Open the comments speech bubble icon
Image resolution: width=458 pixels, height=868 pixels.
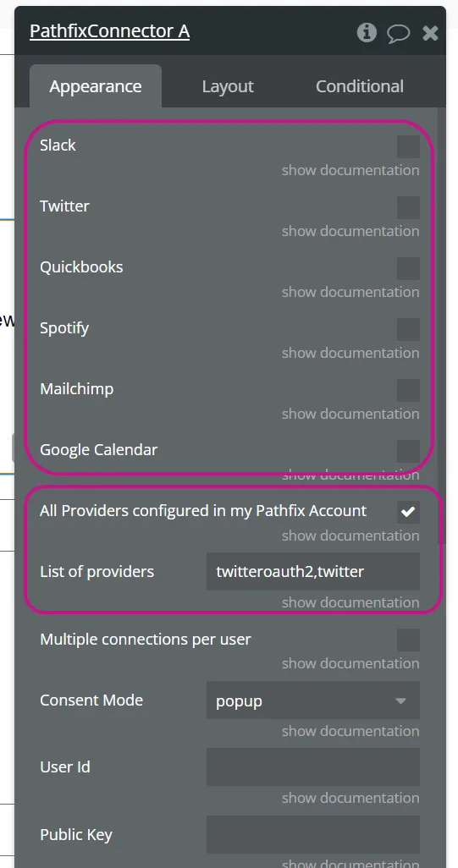point(398,33)
